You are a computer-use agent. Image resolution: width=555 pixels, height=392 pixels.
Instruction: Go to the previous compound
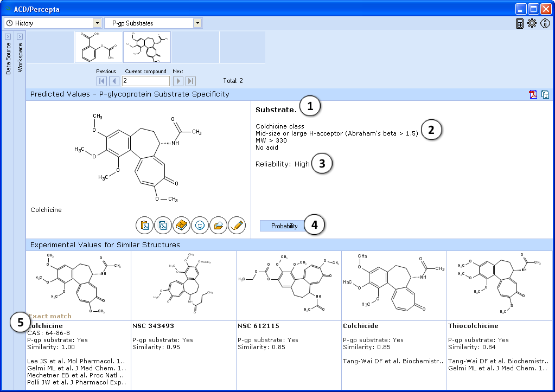[x=114, y=81]
